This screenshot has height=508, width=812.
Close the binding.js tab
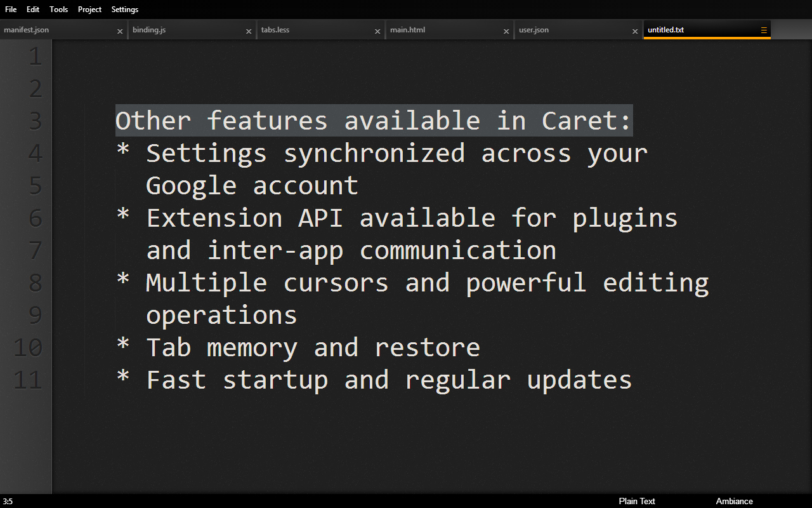pyautogui.click(x=249, y=31)
